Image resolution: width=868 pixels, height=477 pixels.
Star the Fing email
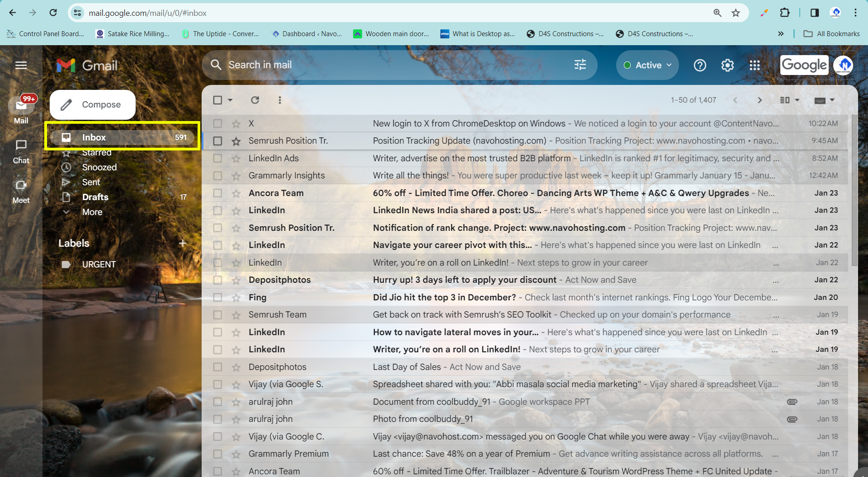(x=236, y=298)
